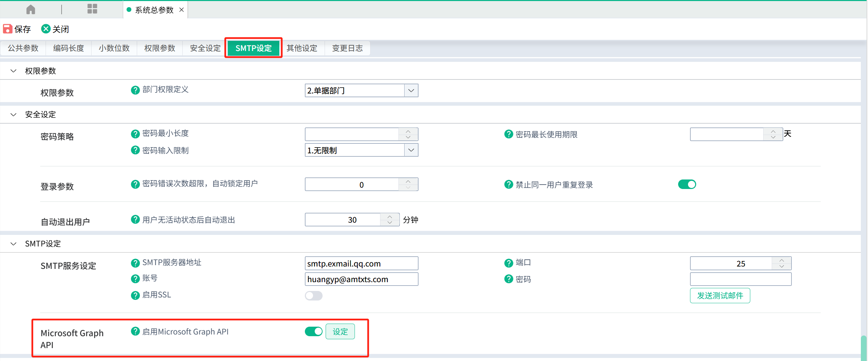The width and height of the screenshot is (868, 361).
Task: Open the 部门权限定义 dropdown
Action: pos(411,91)
